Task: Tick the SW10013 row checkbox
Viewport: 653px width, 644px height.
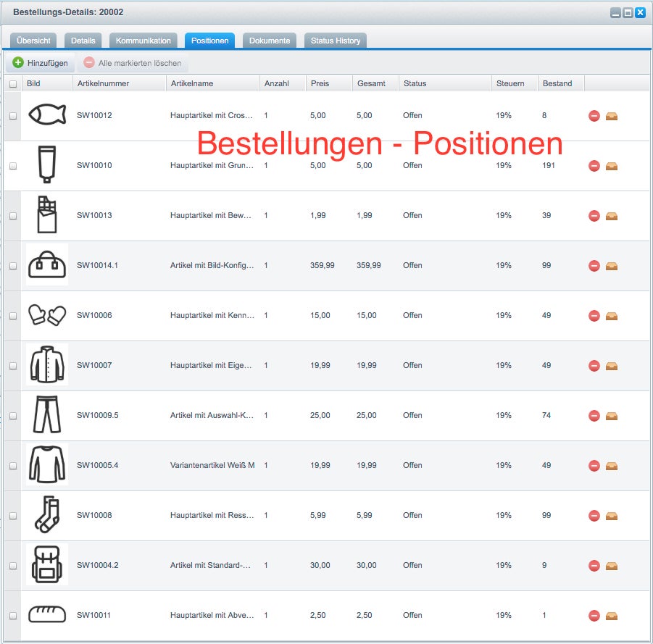Action: tap(13, 216)
